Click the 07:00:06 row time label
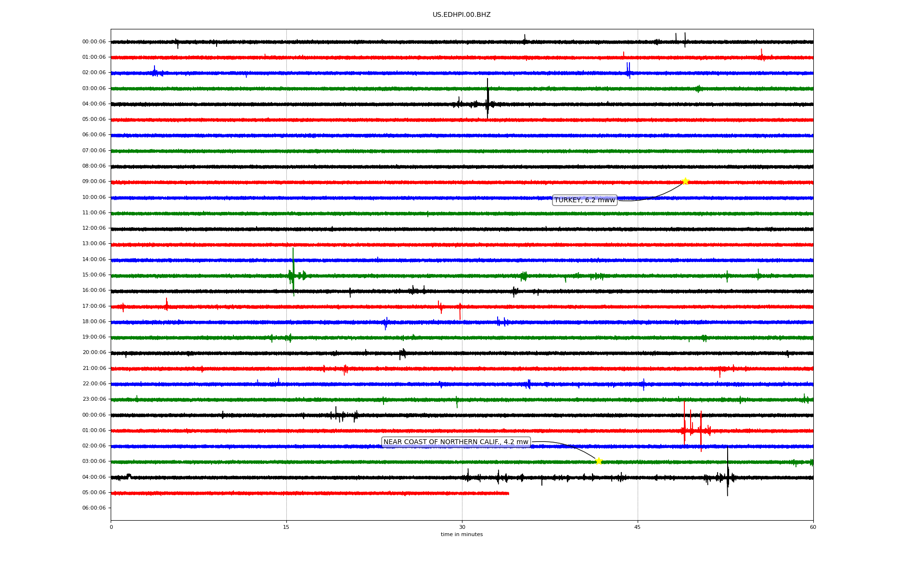The width and height of the screenshot is (924, 578). (x=94, y=150)
